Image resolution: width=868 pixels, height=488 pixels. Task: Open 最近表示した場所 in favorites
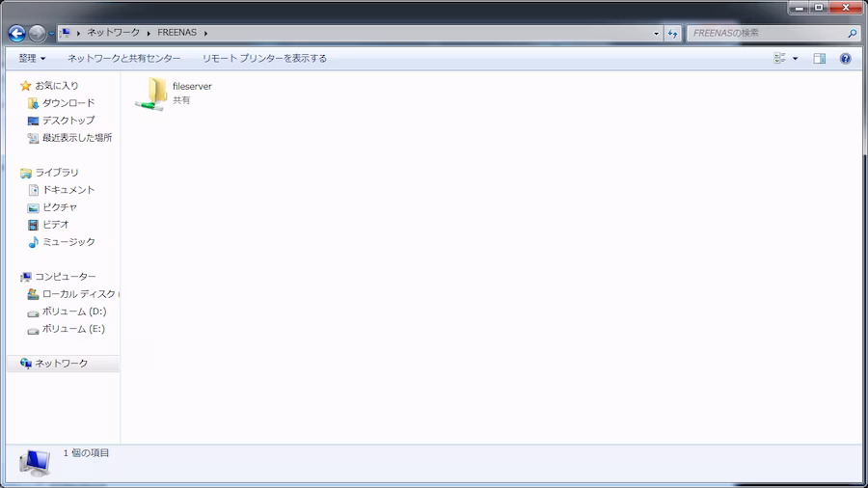[x=77, y=138]
